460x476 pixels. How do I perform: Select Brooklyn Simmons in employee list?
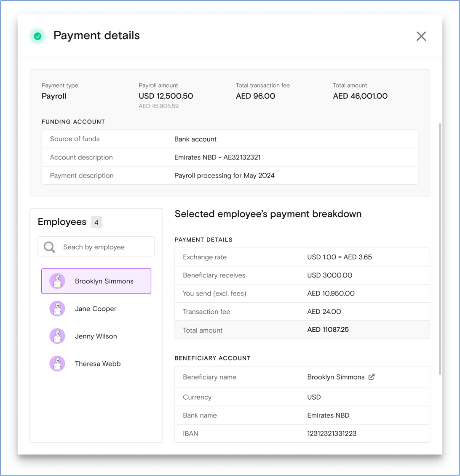click(104, 281)
